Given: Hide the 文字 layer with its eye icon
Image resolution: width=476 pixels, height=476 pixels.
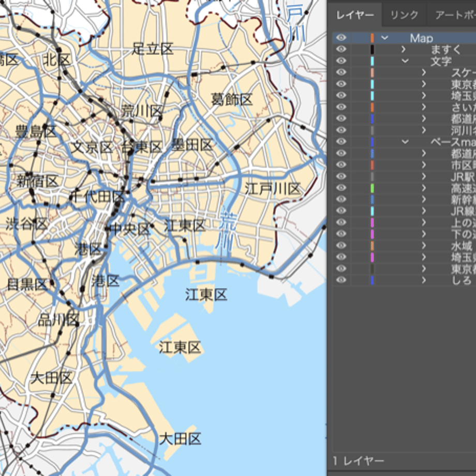Looking at the screenshot, I should [341, 61].
